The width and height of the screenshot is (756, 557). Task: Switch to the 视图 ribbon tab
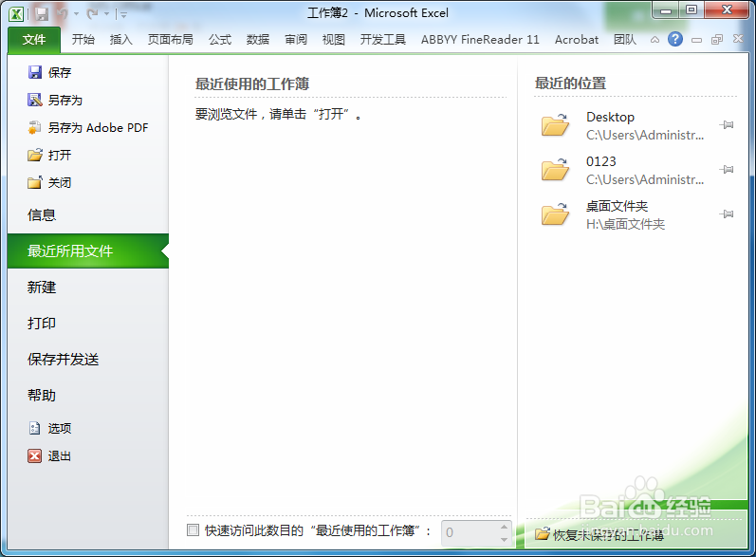[334, 40]
